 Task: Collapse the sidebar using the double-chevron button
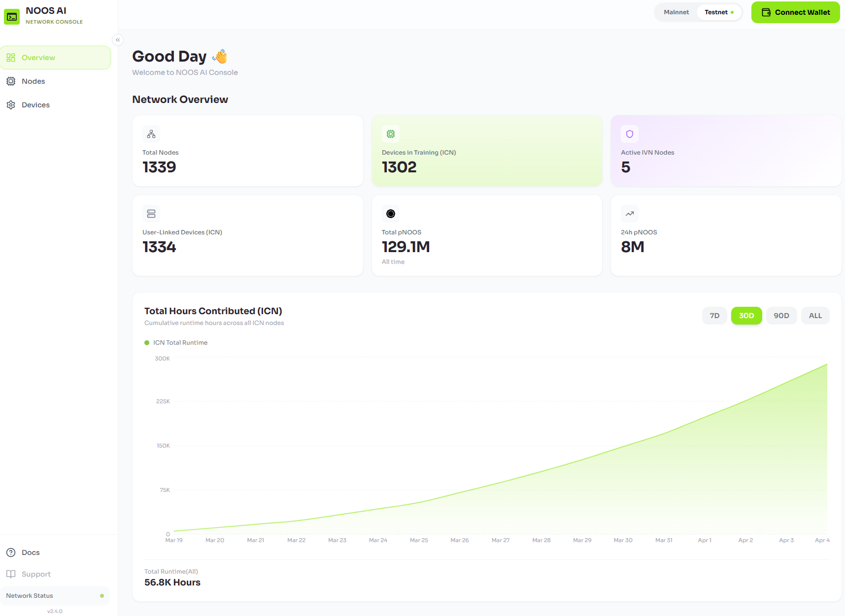click(118, 40)
